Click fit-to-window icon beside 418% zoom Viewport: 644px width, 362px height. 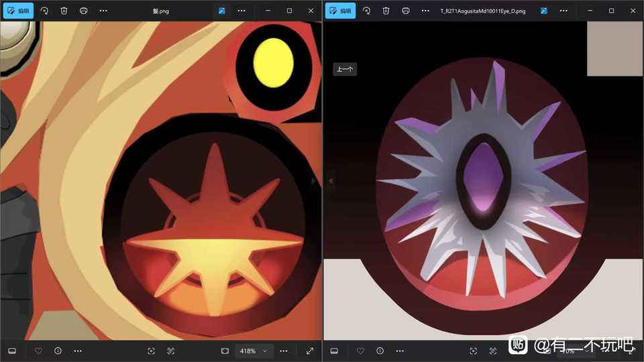click(225, 351)
